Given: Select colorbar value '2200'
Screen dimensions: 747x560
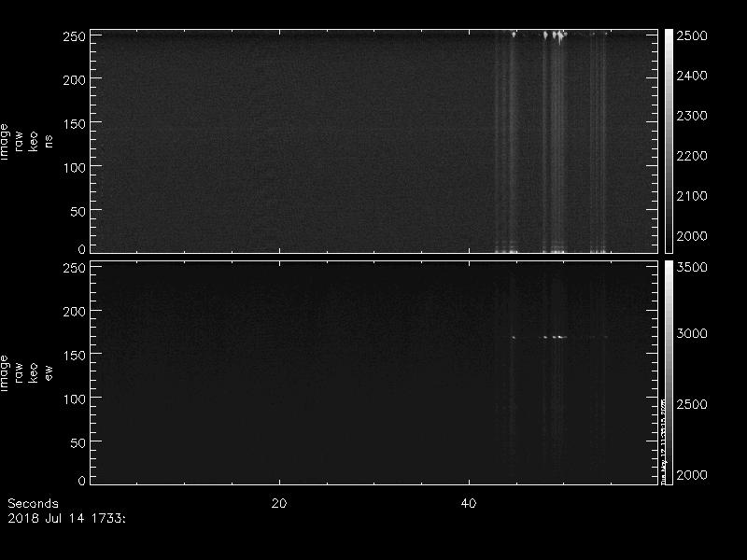Looking at the screenshot, I should [692, 156].
